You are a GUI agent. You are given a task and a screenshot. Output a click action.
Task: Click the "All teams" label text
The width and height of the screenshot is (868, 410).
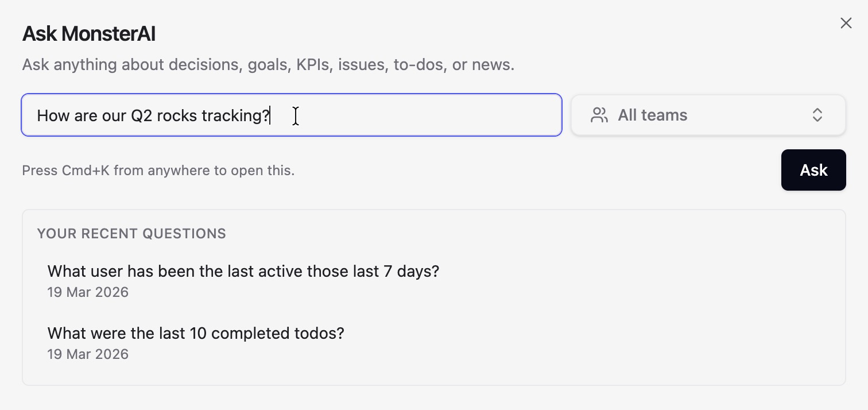click(652, 115)
